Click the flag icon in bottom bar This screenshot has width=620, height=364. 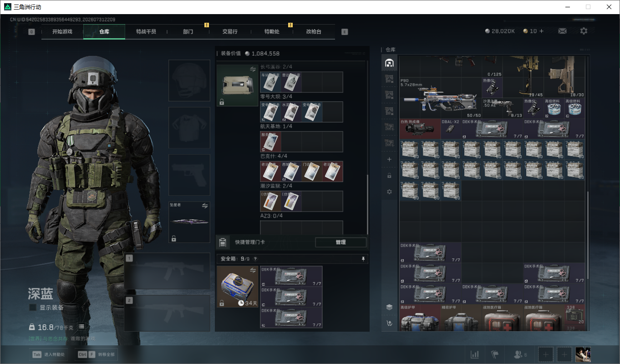pos(495,354)
